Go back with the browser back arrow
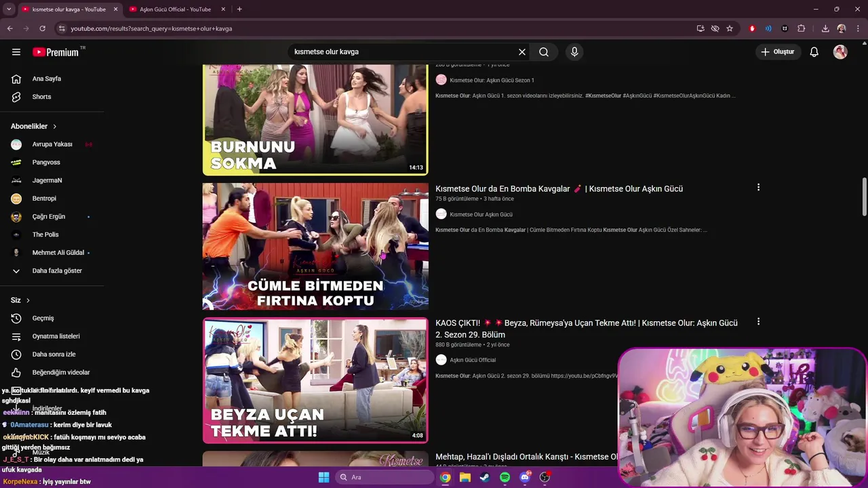The image size is (868, 488). [x=9, y=28]
